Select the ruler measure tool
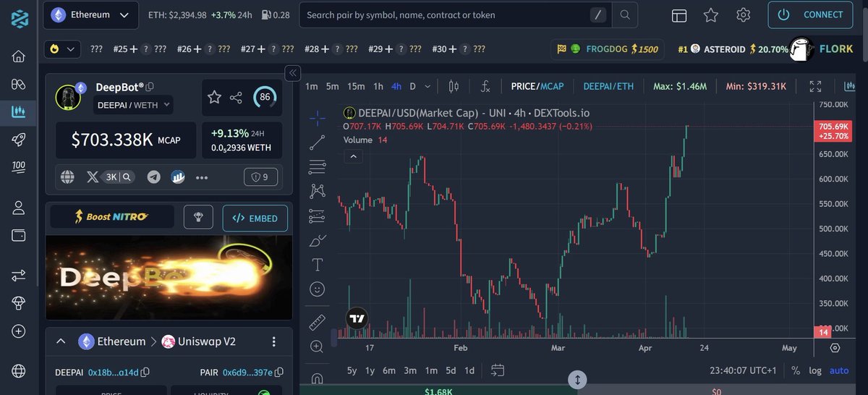The width and height of the screenshot is (868, 395). tap(317, 322)
